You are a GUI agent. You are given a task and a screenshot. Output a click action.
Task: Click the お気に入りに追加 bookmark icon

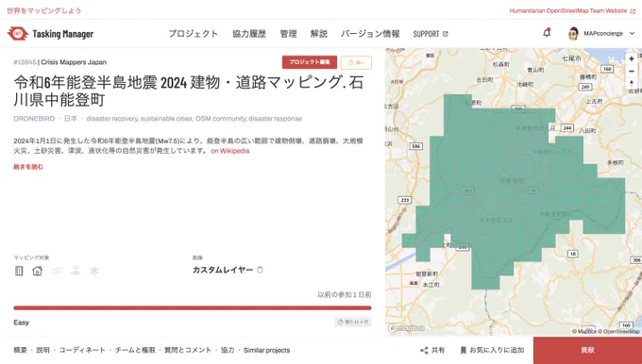click(463, 350)
